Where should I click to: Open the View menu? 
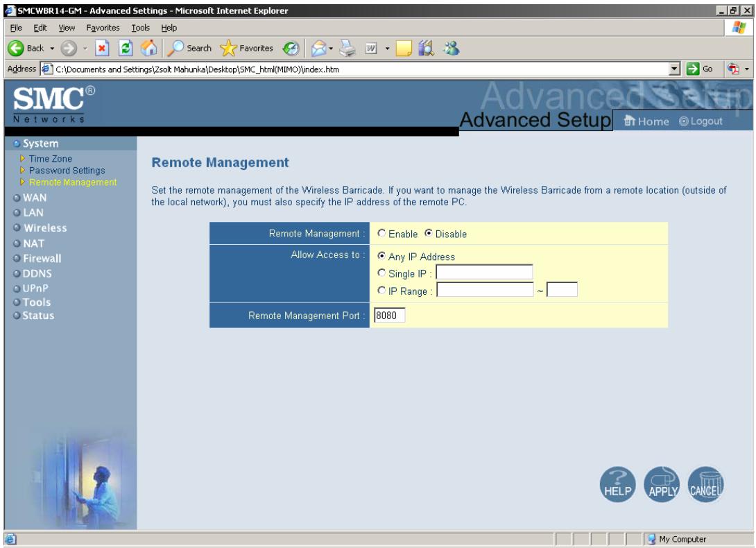tap(67, 28)
